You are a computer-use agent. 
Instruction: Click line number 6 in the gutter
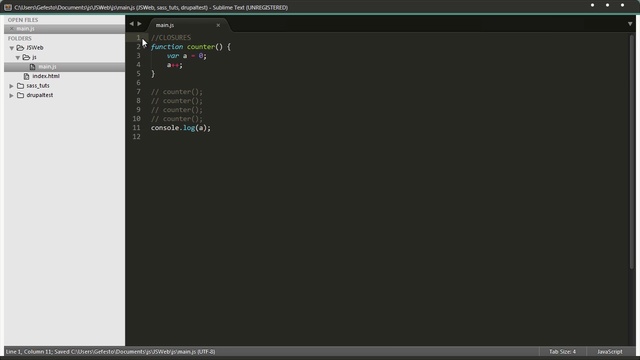pos(138,83)
